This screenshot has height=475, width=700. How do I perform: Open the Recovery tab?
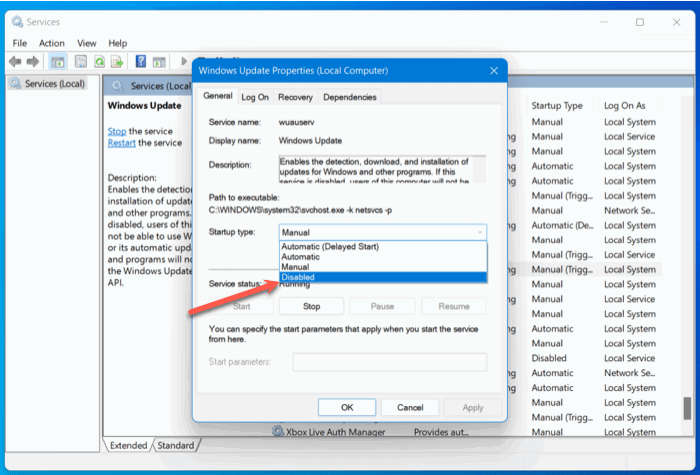295,97
